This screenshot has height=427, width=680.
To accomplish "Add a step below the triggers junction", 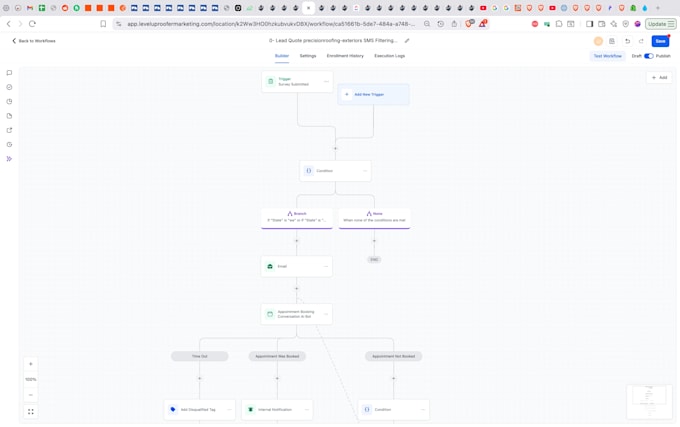I will point(335,148).
